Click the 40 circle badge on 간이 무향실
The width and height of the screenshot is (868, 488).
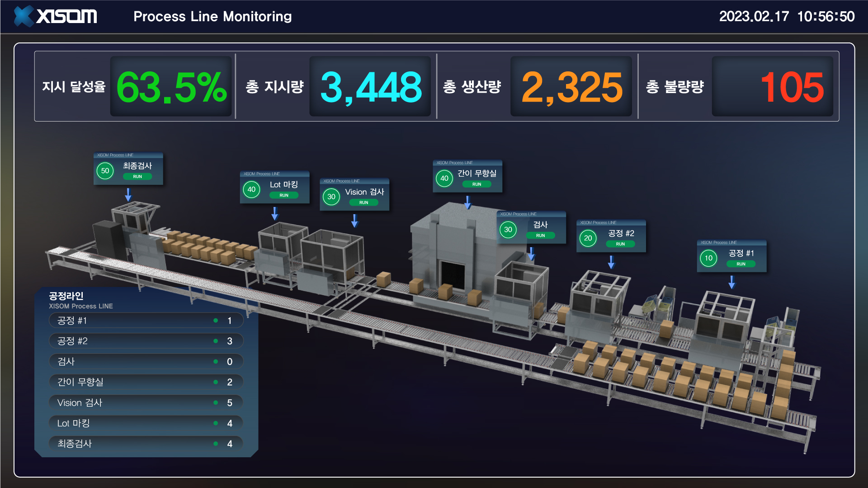pos(444,178)
